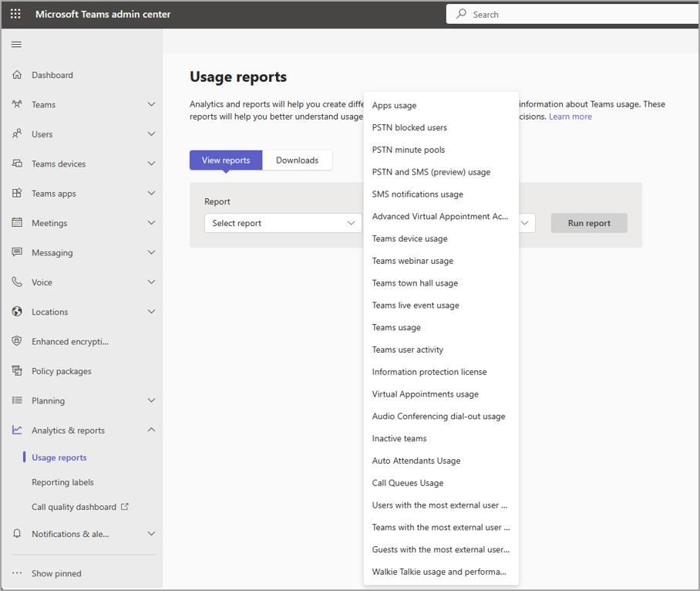The image size is (700, 591).
Task: Collapse the Analytics & reports chevron
Action: tap(151, 430)
